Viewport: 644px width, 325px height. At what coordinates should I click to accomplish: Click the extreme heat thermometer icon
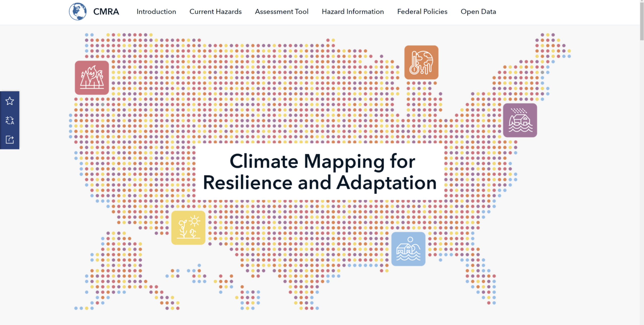point(421,62)
